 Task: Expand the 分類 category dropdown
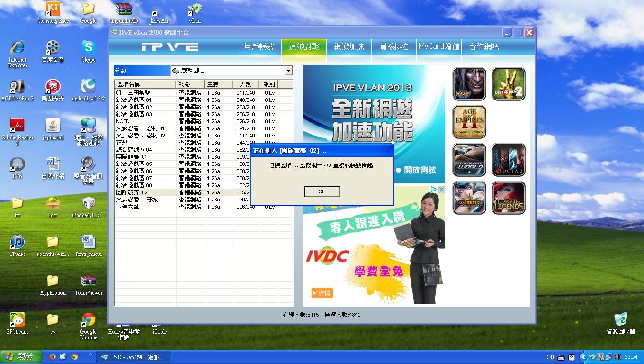[288, 71]
